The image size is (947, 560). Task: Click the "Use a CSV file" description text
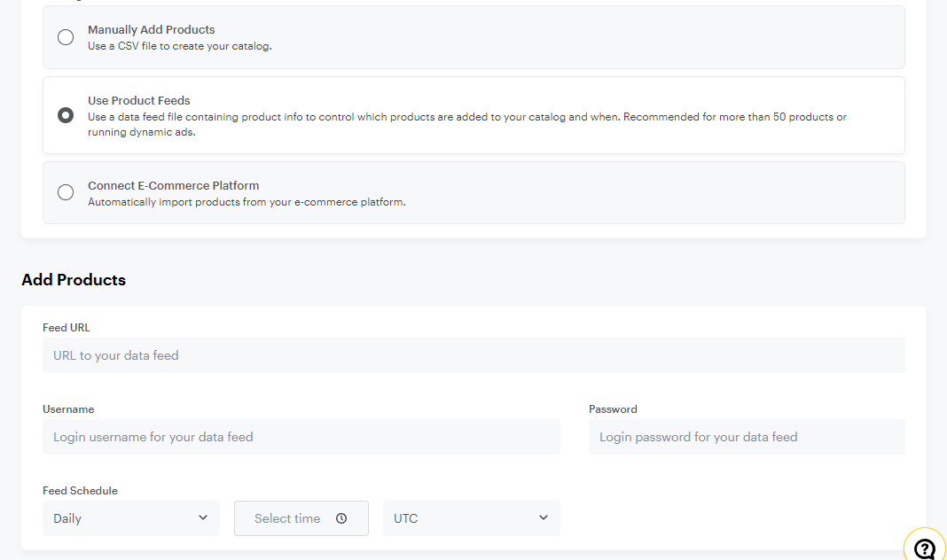tap(179, 46)
